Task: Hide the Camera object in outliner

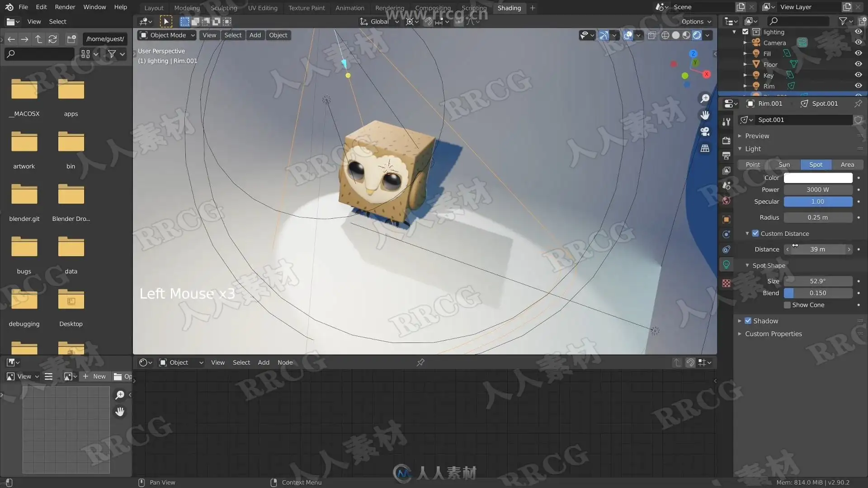Action: coord(858,42)
